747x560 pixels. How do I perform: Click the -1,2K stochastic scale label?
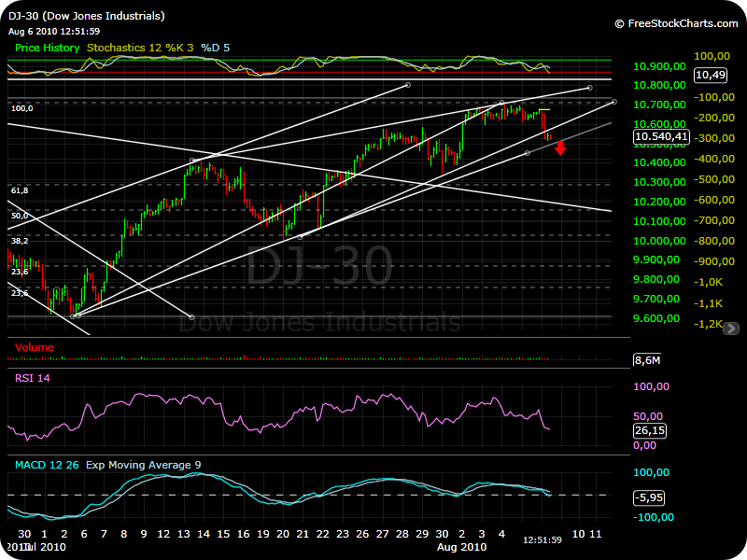click(708, 324)
